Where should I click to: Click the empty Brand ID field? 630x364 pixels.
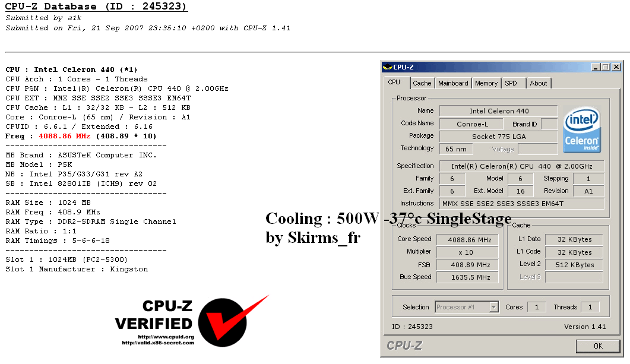click(x=549, y=124)
